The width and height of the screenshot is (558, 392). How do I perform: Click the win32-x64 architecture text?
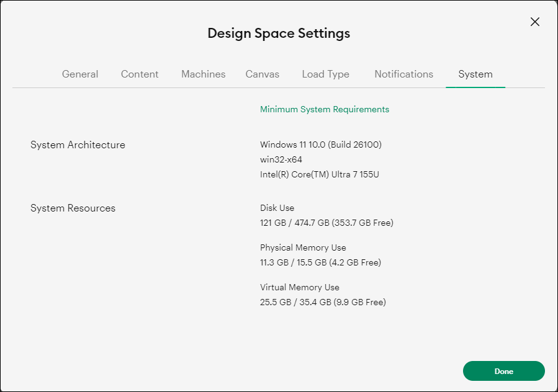[x=281, y=159]
